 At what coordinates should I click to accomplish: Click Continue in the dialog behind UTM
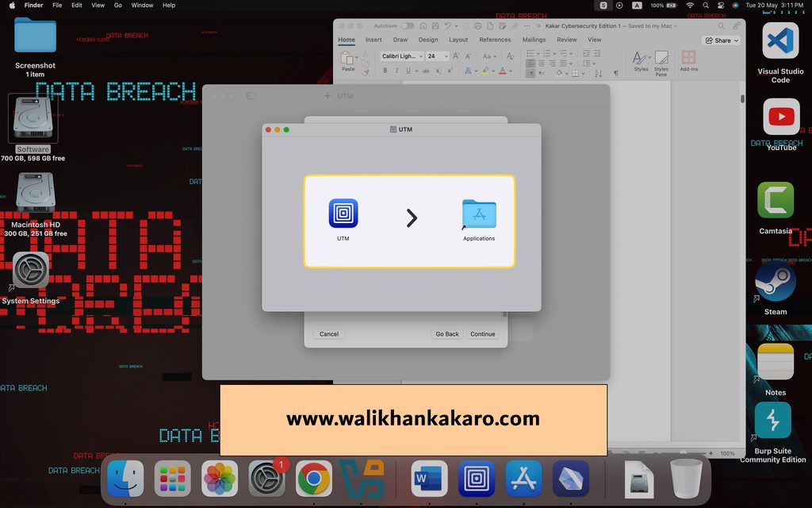(x=483, y=334)
